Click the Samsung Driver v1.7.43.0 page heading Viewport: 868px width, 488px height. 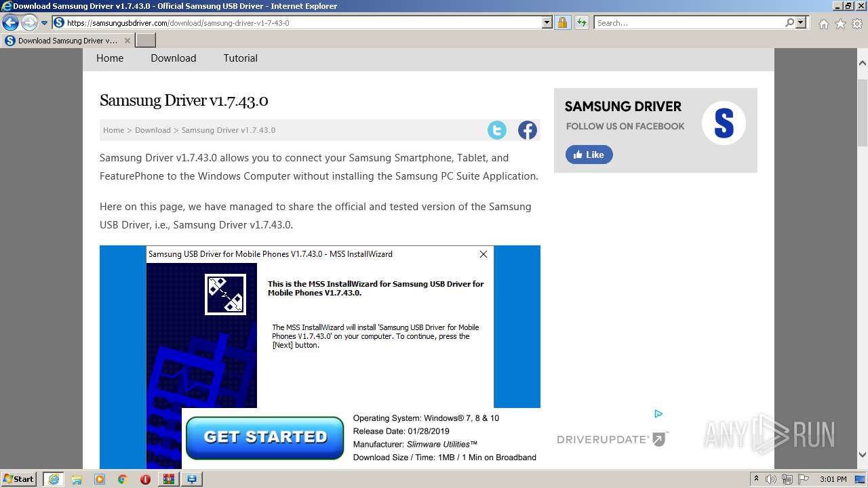(x=184, y=100)
